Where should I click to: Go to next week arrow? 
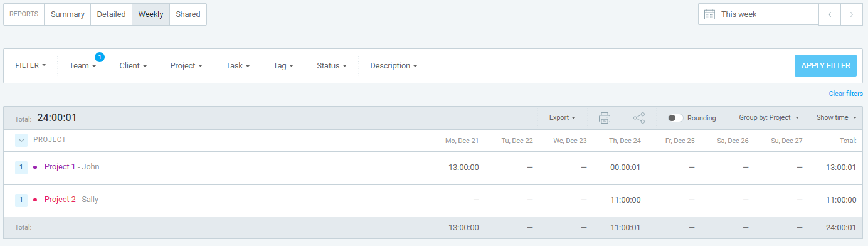pyautogui.click(x=852, y=14)
